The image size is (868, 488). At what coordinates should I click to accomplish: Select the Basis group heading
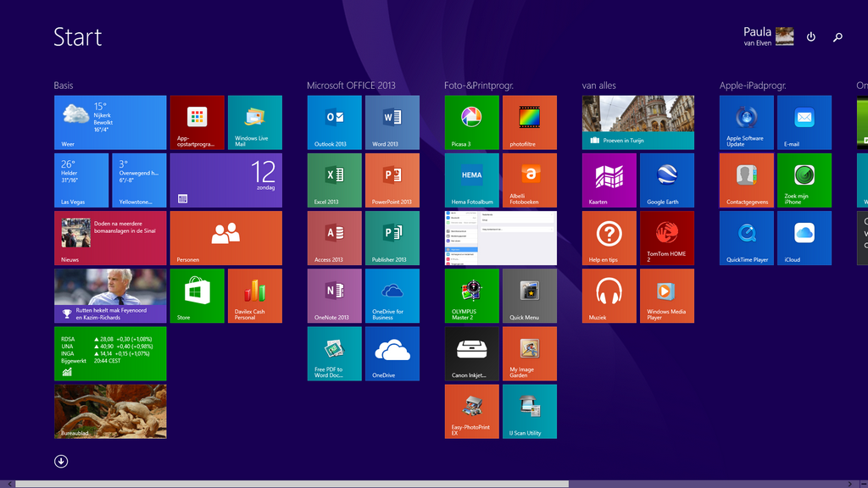coord(63,86)
